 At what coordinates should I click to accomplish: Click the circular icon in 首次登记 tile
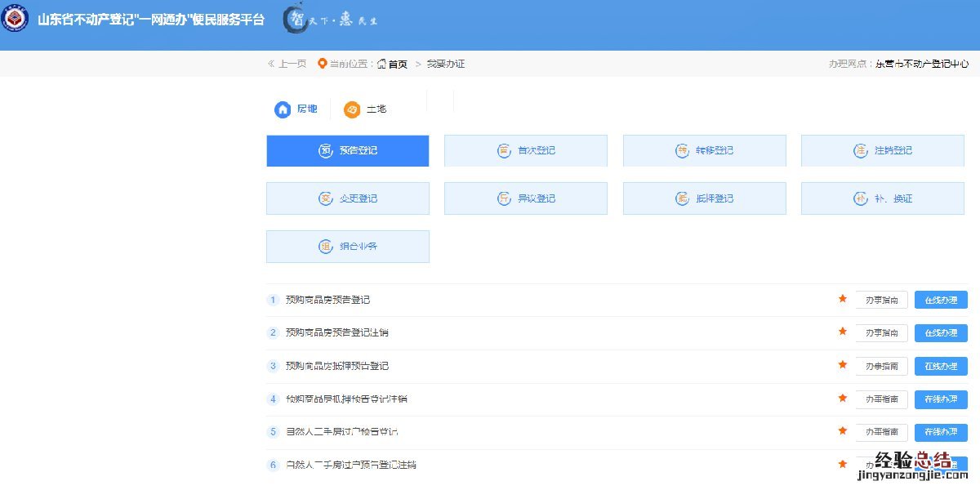pyautogui.click(x=504, y=151)
